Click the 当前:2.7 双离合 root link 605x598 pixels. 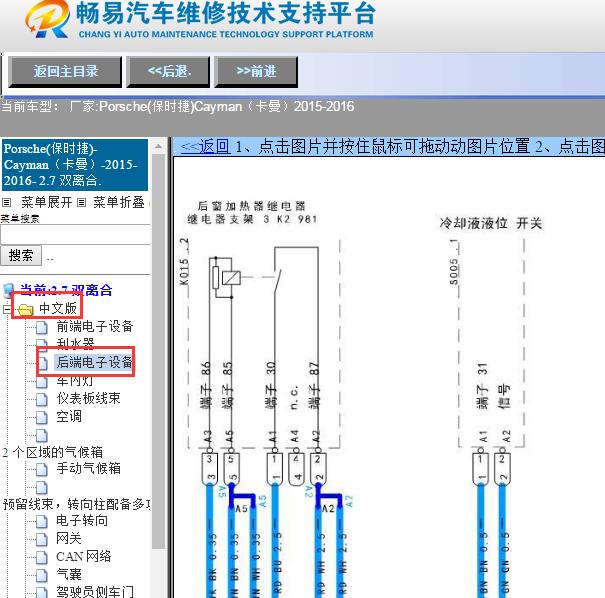pyautogui.click(x=66, y=290)
